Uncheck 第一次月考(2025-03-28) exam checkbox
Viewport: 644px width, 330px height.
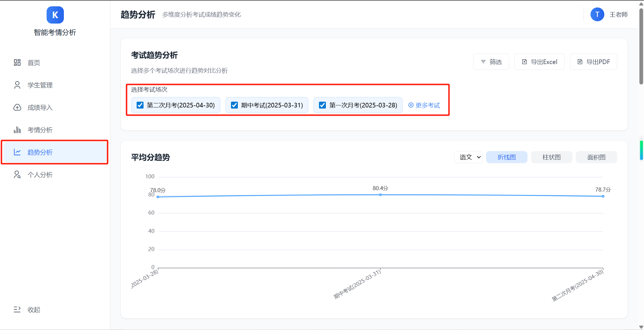click(322, 105)
